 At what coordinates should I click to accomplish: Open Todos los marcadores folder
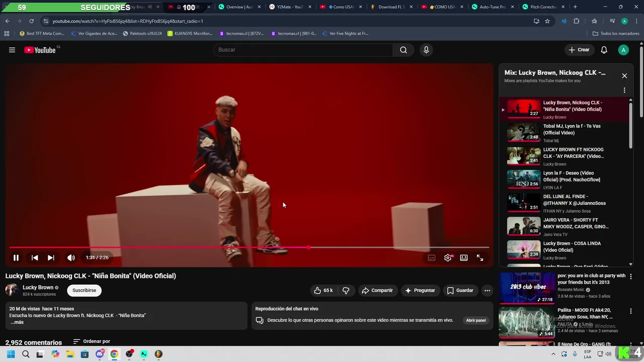[616, 34]
